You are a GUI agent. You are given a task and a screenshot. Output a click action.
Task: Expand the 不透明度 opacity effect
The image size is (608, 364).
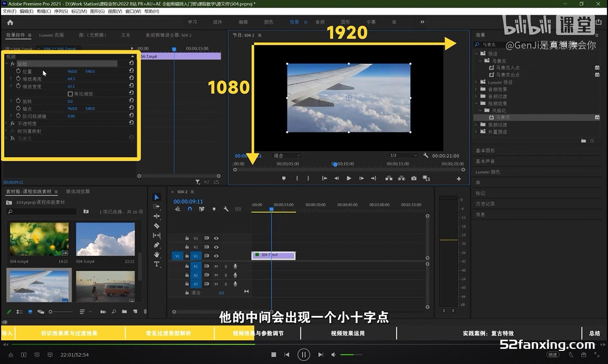6,123
